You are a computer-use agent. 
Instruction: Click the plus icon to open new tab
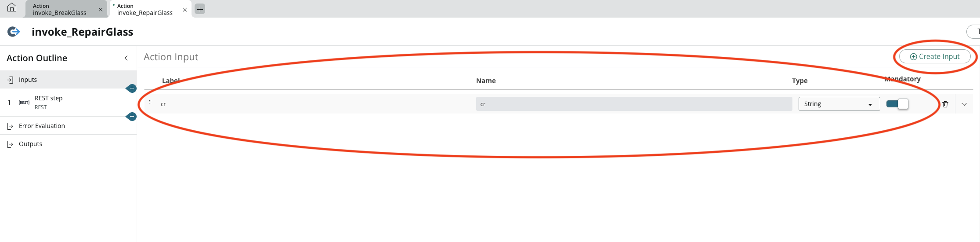(x=200, y=9)
